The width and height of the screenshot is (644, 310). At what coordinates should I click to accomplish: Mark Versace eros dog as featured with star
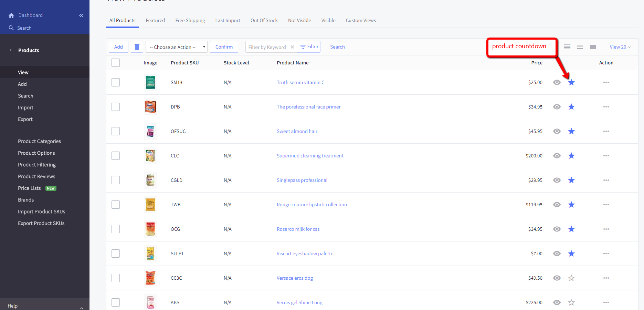coord(571,278)
